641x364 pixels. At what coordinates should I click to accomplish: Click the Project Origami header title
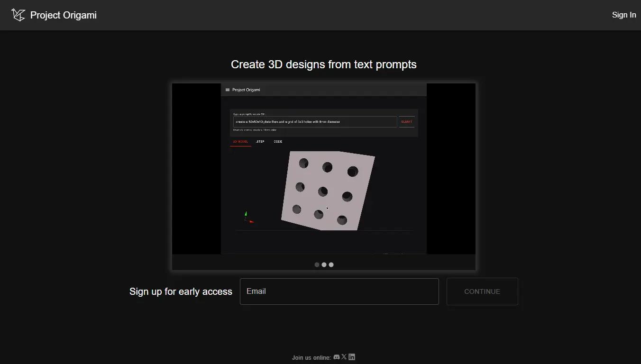click(64, 15)
